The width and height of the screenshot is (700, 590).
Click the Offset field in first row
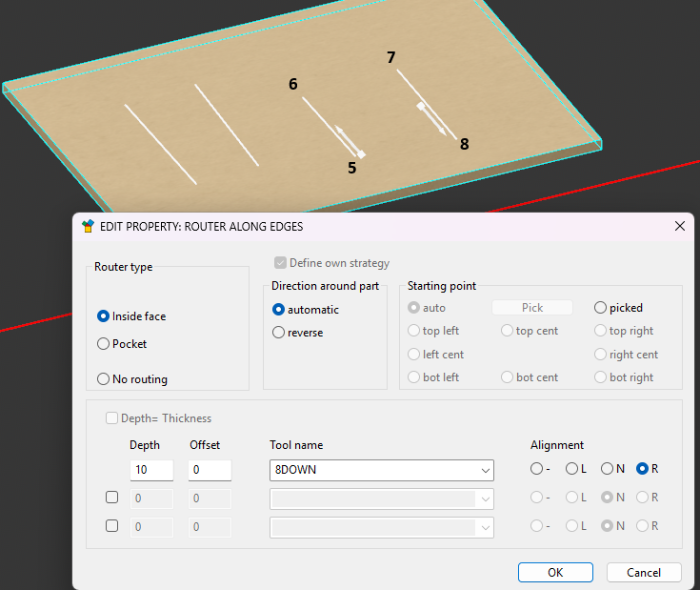[210, 470]
